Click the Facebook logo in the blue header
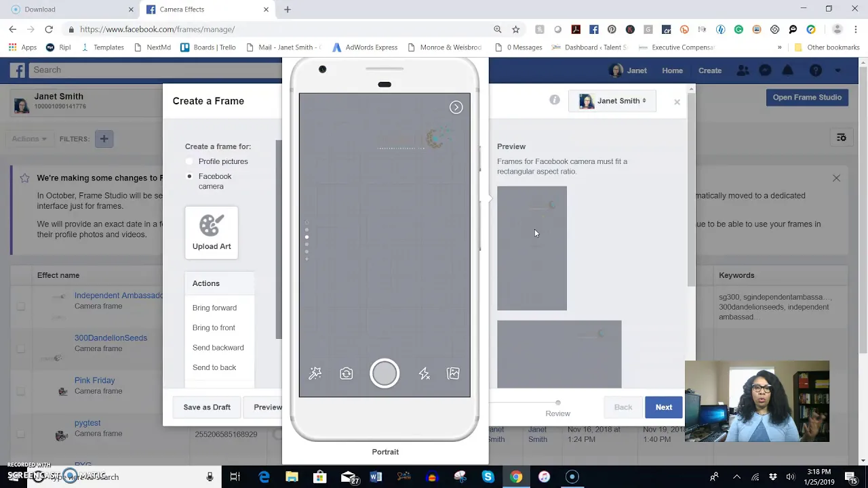The width and height of the screenshot is (868, 488). 18,70
